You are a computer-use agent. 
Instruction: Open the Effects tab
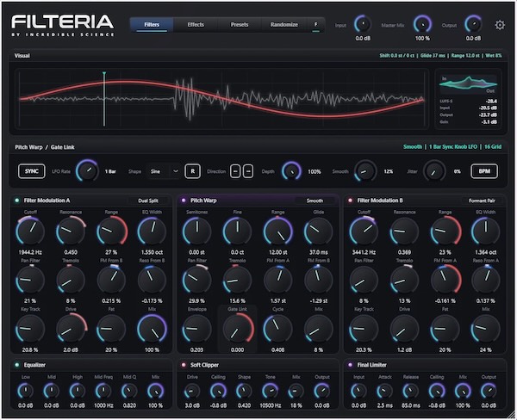196,25
